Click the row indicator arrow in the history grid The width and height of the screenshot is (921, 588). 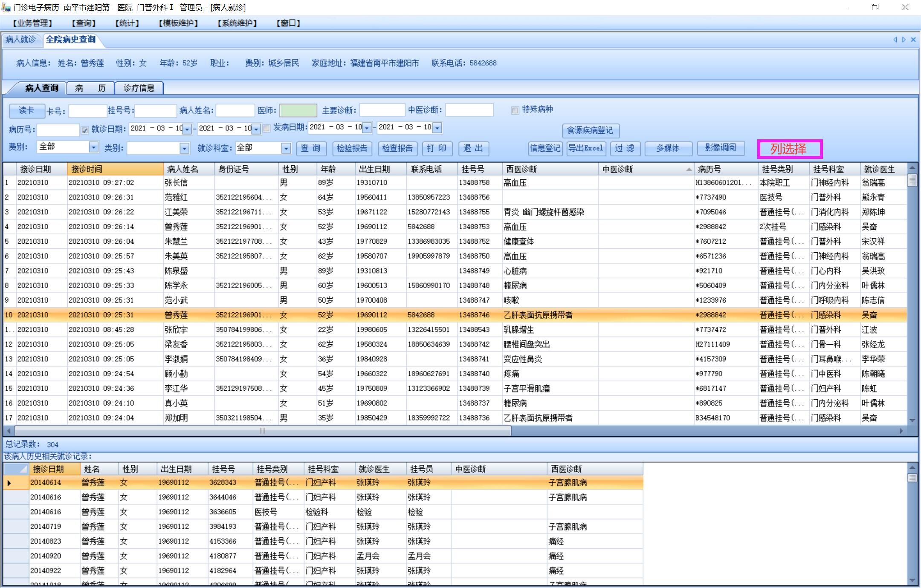[x=9, y=483]
